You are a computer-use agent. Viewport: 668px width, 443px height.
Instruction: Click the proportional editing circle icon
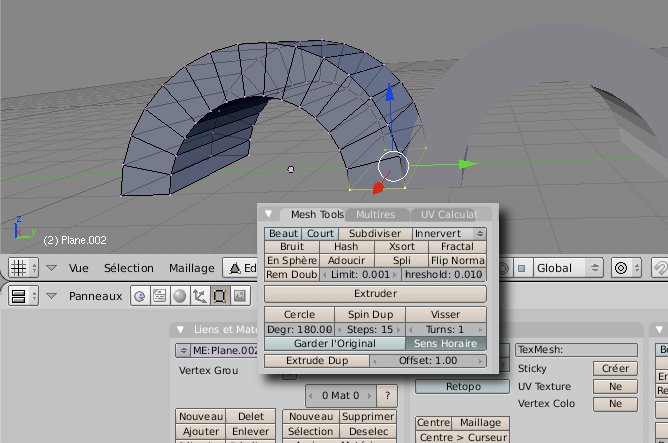click(x=625, y=268)
